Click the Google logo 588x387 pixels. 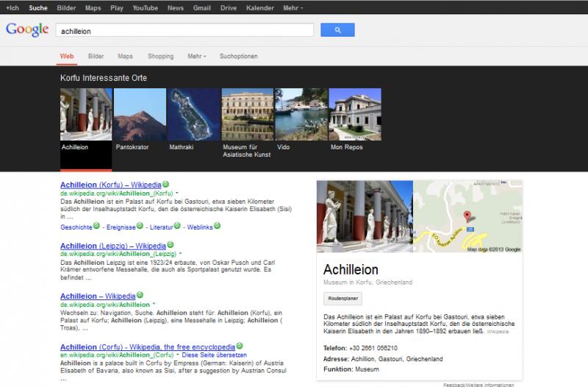[x=27, y=29]
